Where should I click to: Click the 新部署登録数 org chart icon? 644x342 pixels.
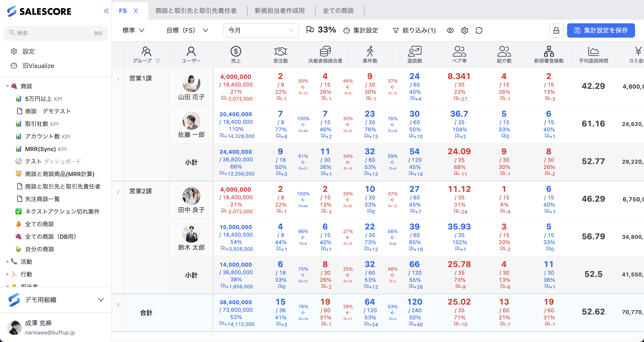click(x=549, y=51)
